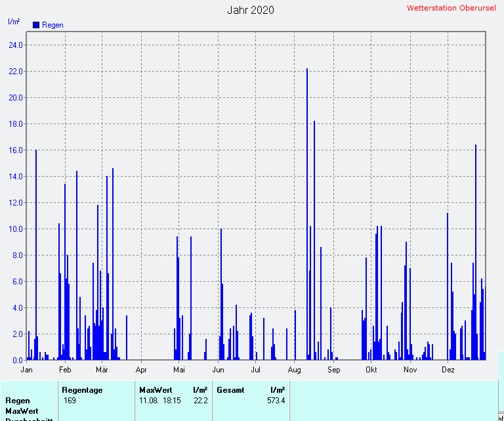Click the 'Gesamt' column header
The height and width of the screenshot is (421, 504).
click(x=230, y=390)
